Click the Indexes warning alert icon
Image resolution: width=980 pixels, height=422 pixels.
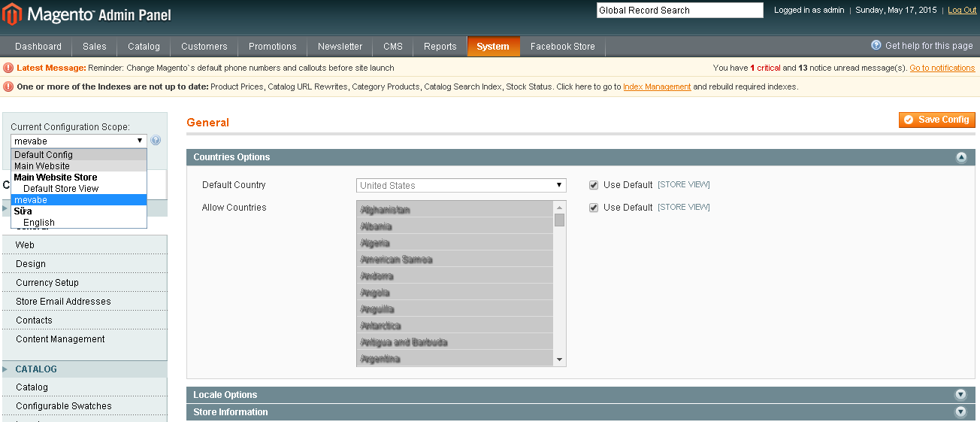pyautogui.click(x=9, y=87)
